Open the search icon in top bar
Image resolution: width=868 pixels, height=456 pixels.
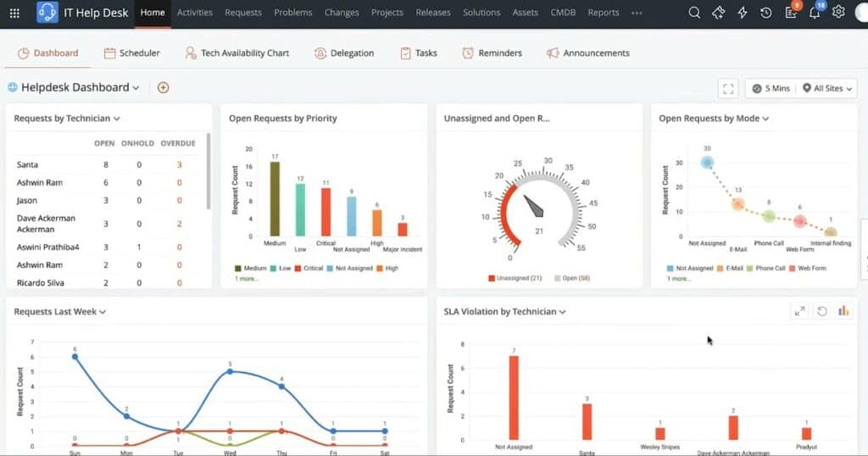[694, 13]
